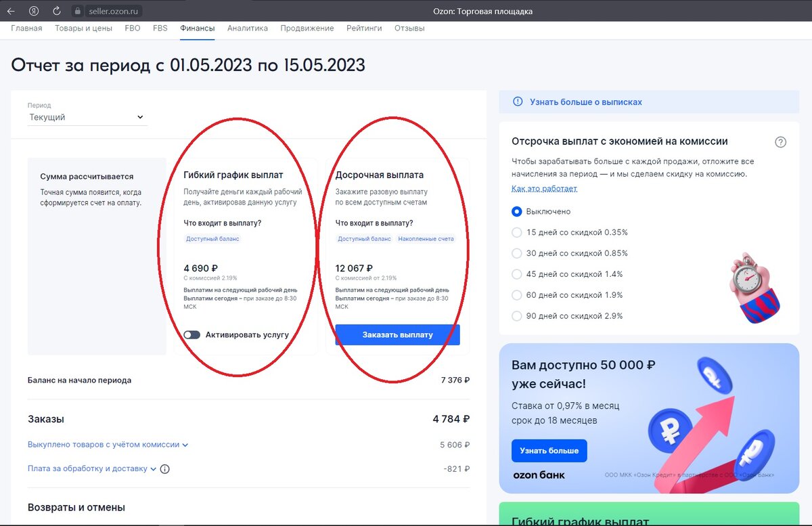Click the 'Возвраты и отмены' section heading
812x526 pixels.
(76, 507)
